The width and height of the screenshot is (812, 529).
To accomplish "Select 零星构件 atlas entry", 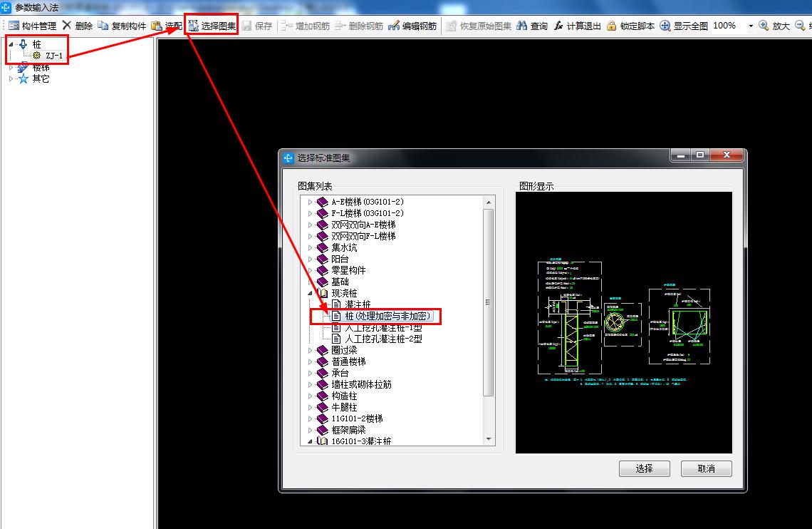I will coord(348,270).
